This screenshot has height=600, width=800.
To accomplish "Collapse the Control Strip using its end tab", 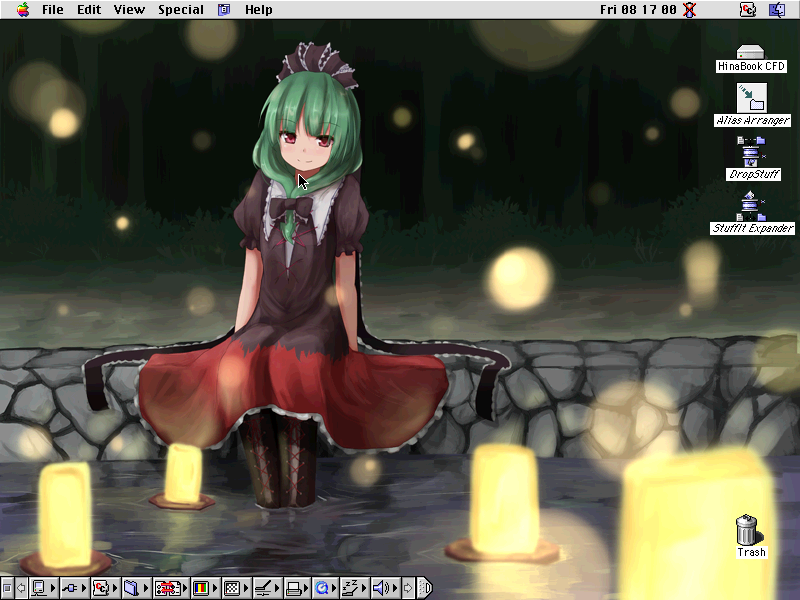I will point(425,588).
